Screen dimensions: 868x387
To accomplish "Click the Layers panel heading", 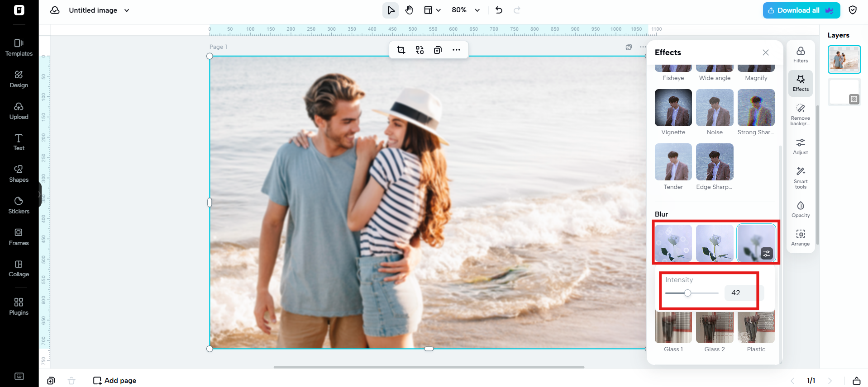I will pos(838,35).
